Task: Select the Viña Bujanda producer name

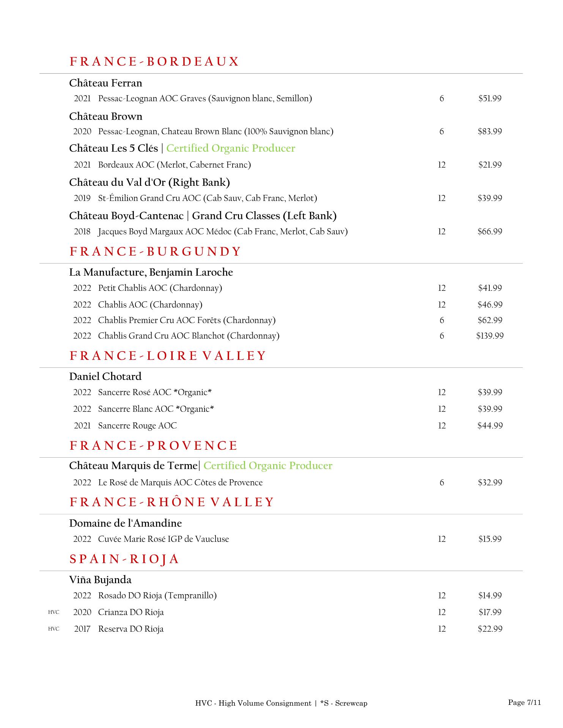Action: tap(100, 580)
